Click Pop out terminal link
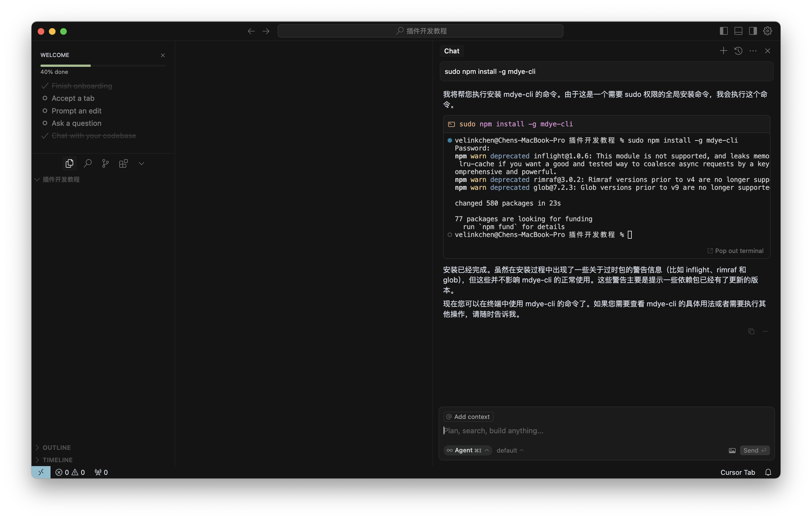Image resolution: width=812 pixels, height=520 pixels. click(x=735, y=250)
